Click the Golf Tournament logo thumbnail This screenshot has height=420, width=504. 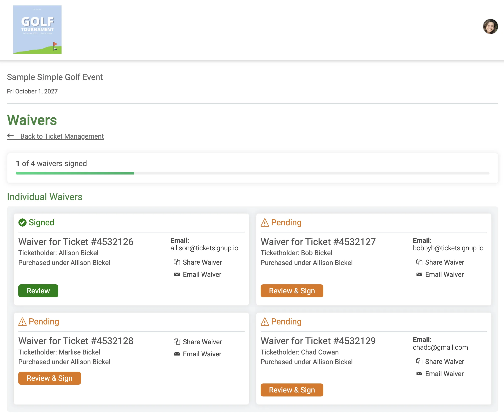click(x=37, y=30)
